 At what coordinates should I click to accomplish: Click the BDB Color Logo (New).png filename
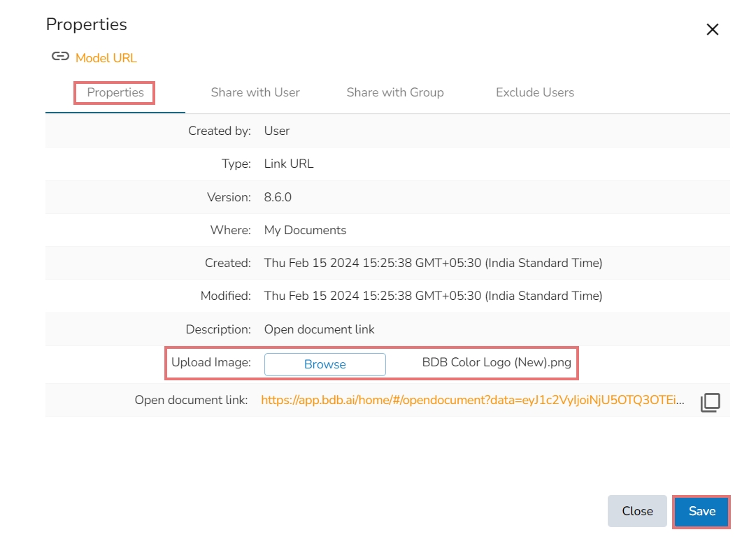pyautogui.click(x=497, y=364)
